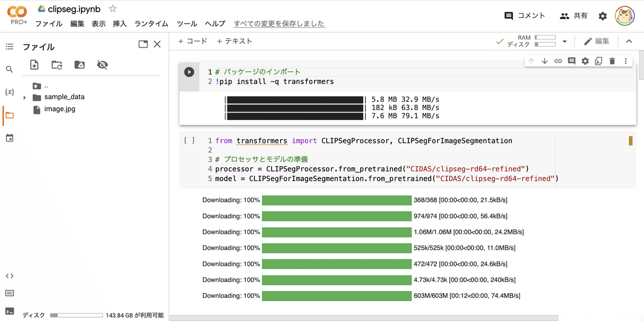
Task: Open the RAM and disk resources dropdown
Action: coord(564,40)
